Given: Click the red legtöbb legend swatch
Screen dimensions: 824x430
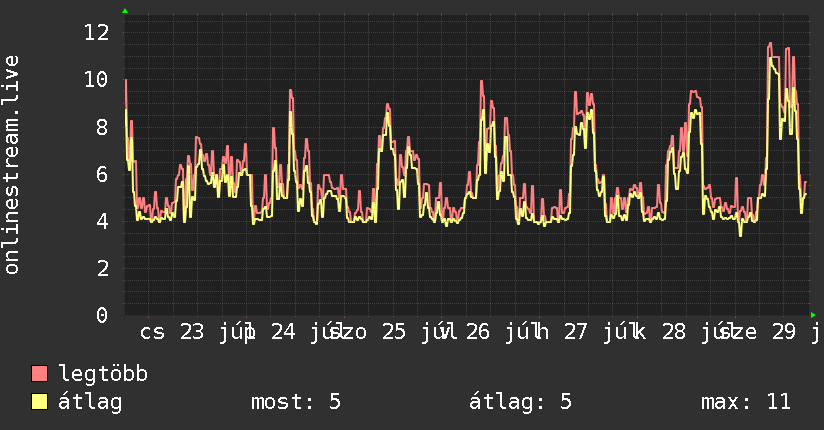Looking at the screenshot, I should click(39, 373).
